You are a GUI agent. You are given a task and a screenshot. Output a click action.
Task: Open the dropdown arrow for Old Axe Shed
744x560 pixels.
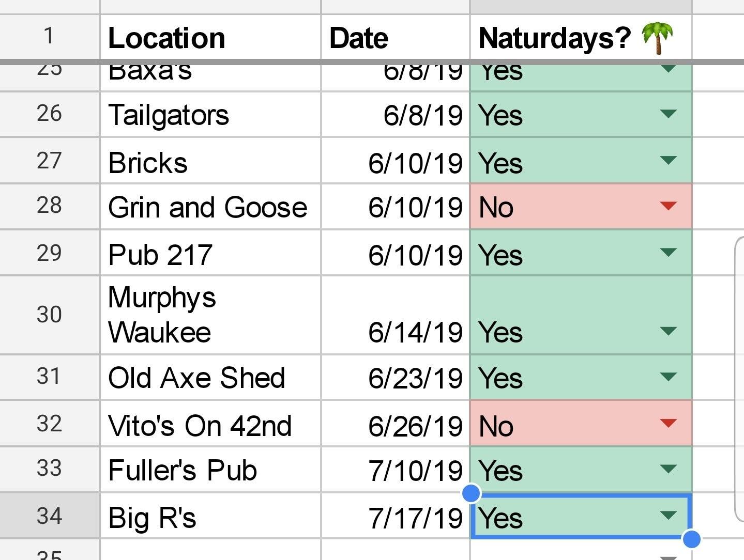[669, 377]
